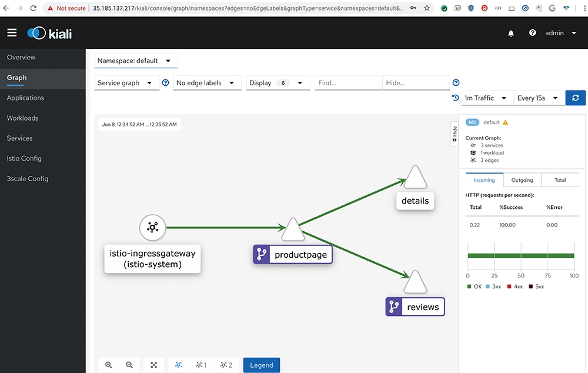Screen dimensions: 588x373
Task: Click the Find/Hide help icon
Action: pyautogui.click(x=456, y=83)
